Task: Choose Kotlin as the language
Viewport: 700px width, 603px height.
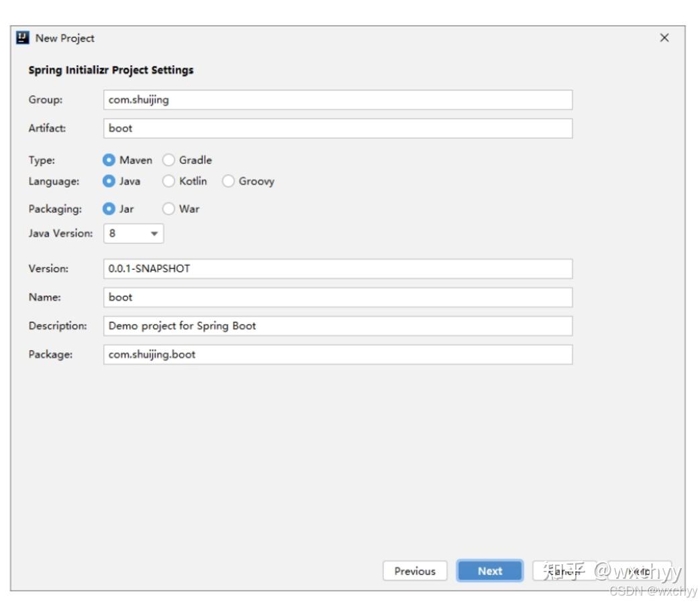Action: [168, 181]
